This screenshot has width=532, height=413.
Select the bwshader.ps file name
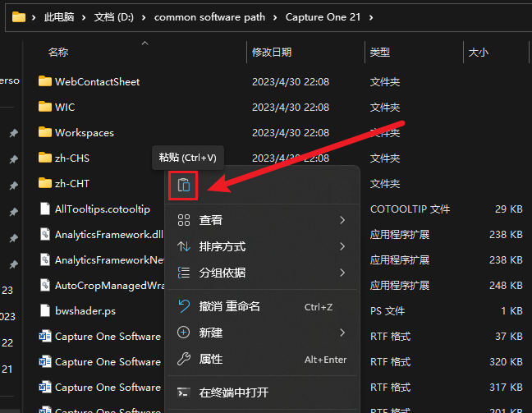pyautogui.click(x=85, y=311)
